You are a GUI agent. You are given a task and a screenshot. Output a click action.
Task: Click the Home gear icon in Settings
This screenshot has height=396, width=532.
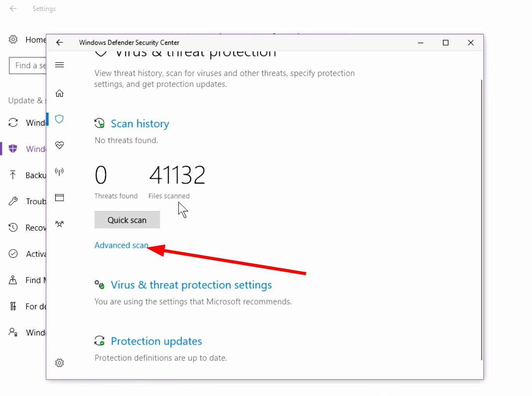[x=13, y=39]
